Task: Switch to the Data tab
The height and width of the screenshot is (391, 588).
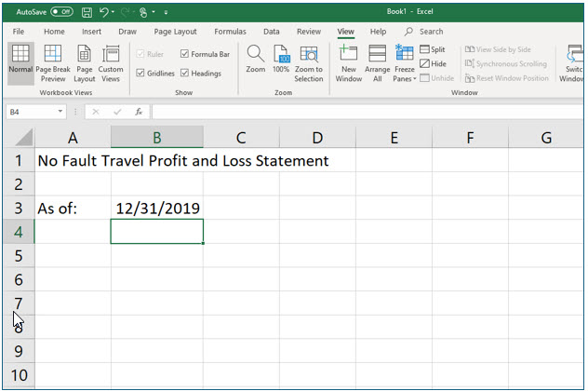Action: [x=271, y=32]
